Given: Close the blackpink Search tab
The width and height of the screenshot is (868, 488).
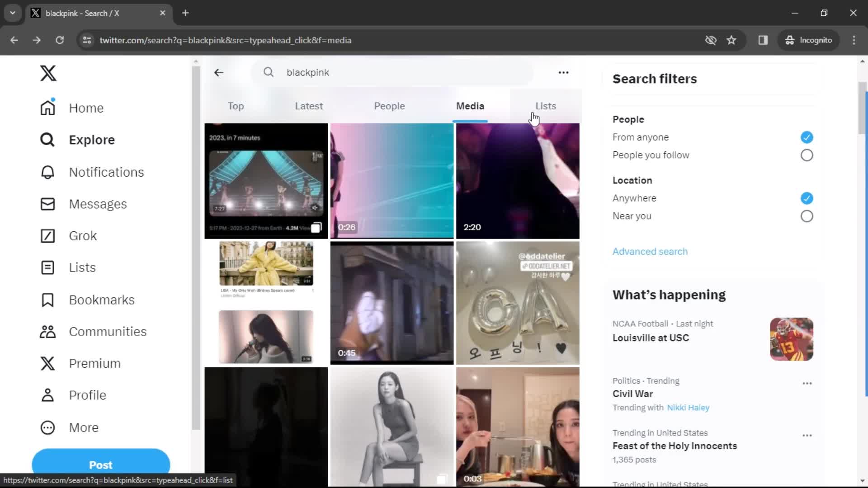Looking at the screenshot, I should tap(163, 13).
